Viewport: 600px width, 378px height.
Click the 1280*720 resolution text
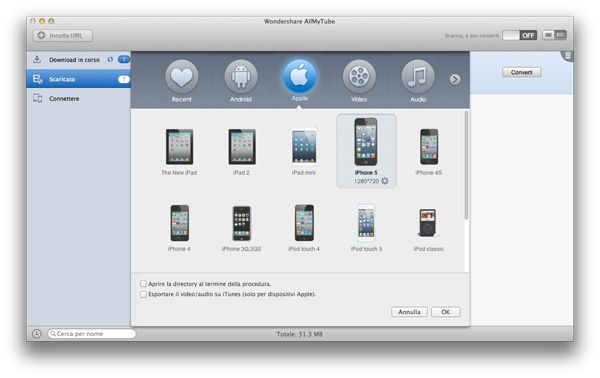pyautogui.click(x=367, y=181)
